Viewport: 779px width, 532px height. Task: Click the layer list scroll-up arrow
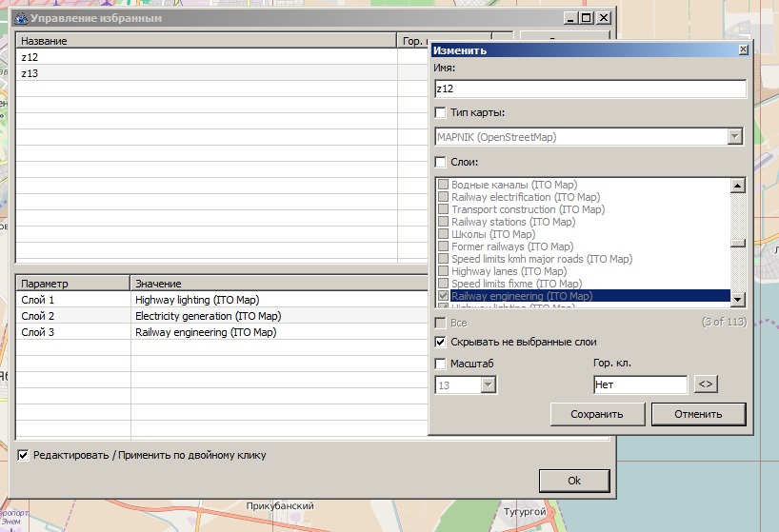pos(737,186)
